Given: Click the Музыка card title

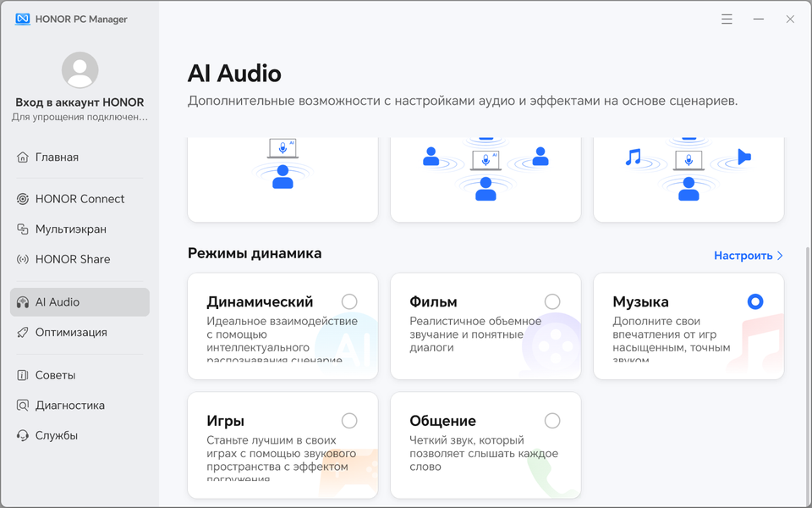Looking at the screenshot, I should pyautogui.click(x=640, y=301).
